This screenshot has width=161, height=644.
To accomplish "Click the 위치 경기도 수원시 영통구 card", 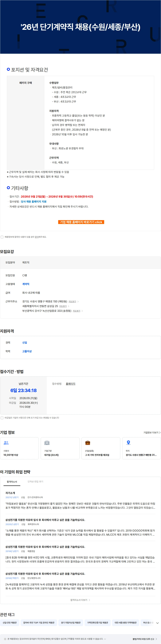I will coord(141,448).
